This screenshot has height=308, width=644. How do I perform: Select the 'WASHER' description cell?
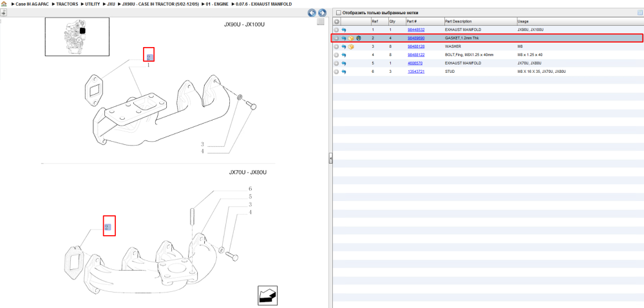[x=453, y=47]
